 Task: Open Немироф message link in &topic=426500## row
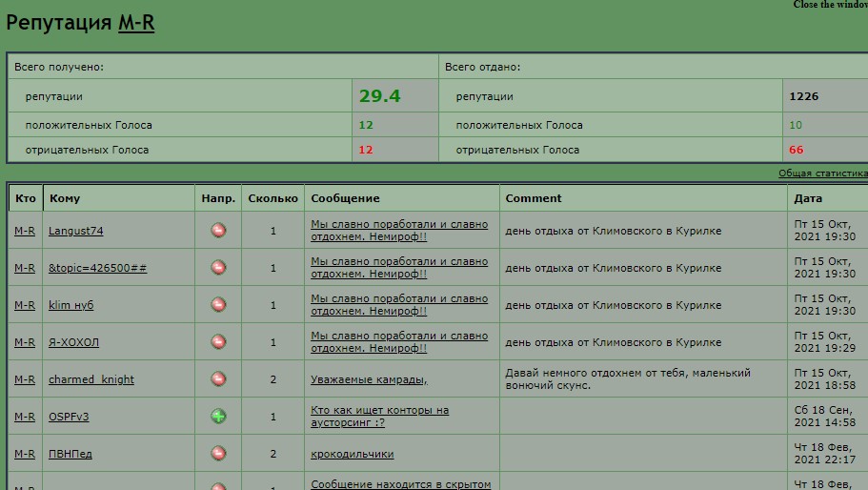click(x=399, y=268)
